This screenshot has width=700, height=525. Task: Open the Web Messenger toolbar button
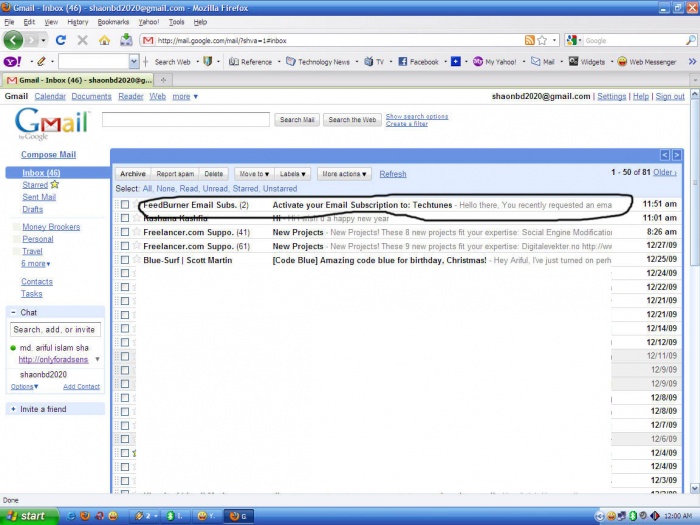pos(647,62)
